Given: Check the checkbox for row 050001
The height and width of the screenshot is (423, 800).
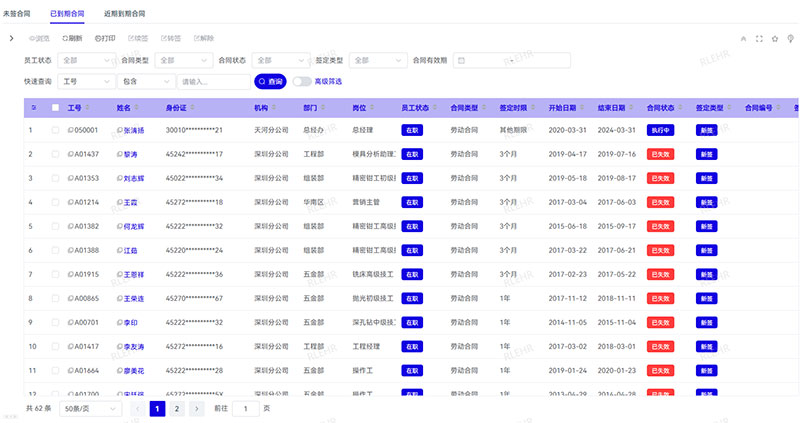Looking at the screenshot, I should 55,130.
